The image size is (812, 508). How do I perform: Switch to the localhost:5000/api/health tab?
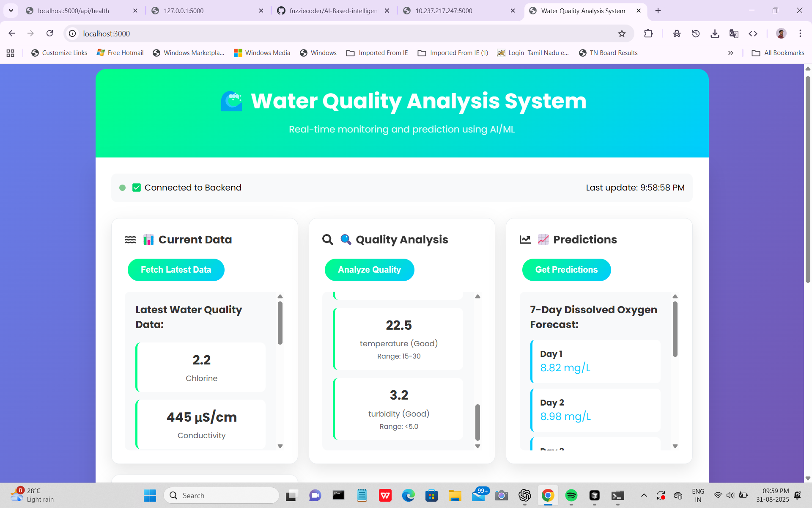coord(74,11)
